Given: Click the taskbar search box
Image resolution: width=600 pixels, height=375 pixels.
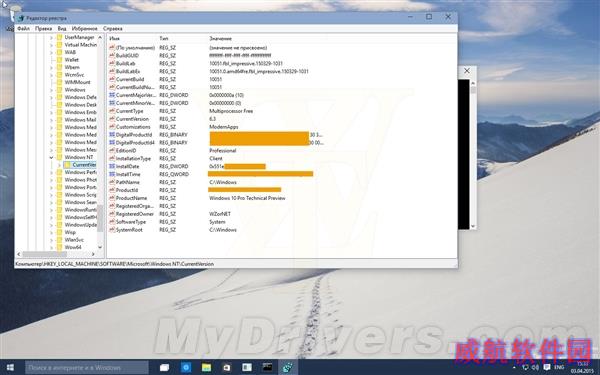Looking at the screenshot, I should pos(86,368).
